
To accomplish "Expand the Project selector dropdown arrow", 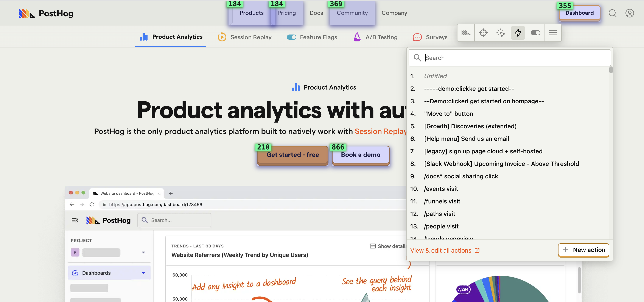I will pos(143,252).
